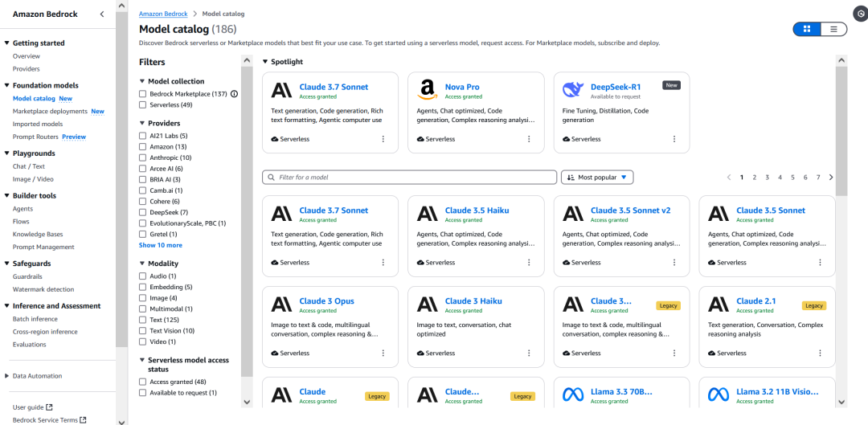Viewport: 868px width, 425px height.
Task: Go to Knowledge Bases
Action: coord(36,234)
